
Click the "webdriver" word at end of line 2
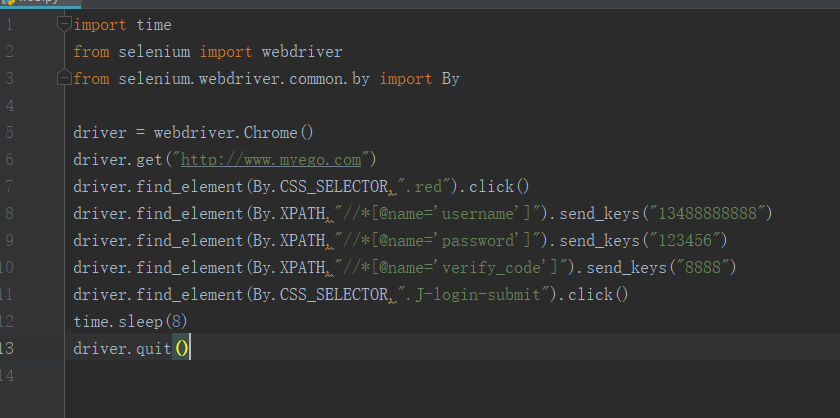pos(302,51)
